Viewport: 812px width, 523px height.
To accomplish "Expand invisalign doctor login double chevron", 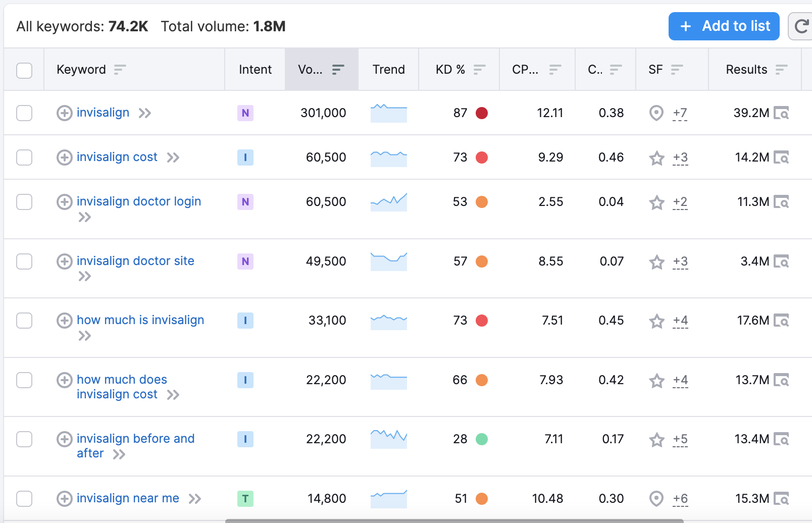I will click(85, 217).
